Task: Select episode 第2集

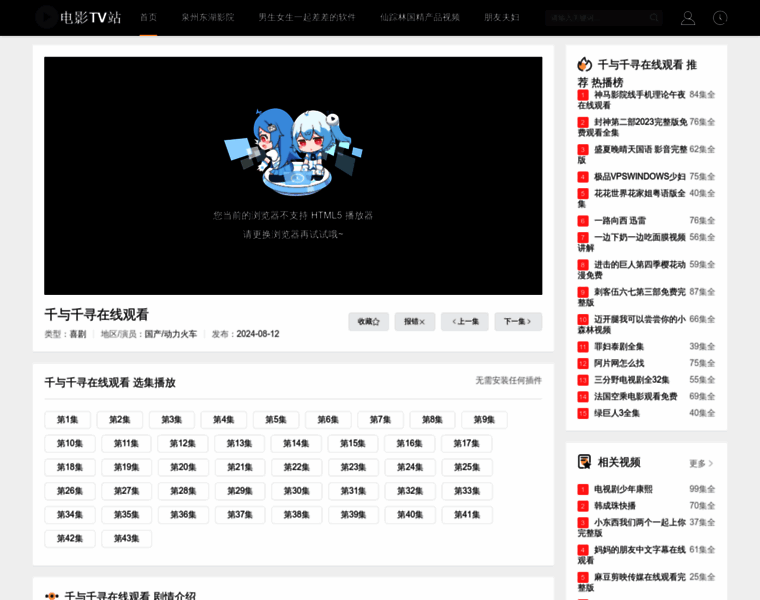Action: (120, 420)
